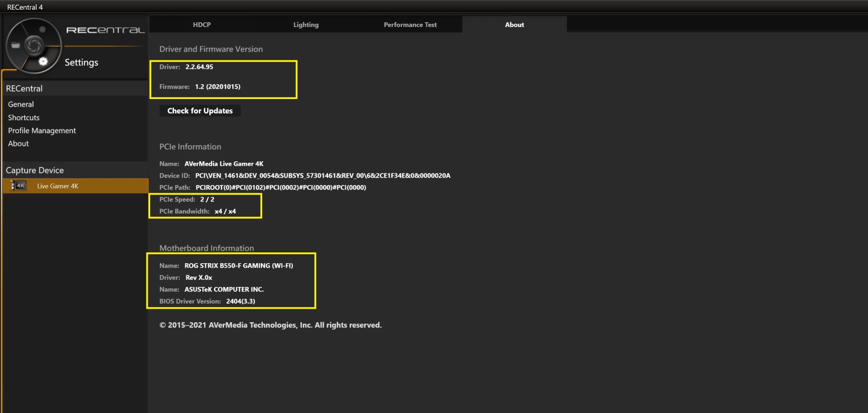Open the folder icon in the wheel

[15, 45]
